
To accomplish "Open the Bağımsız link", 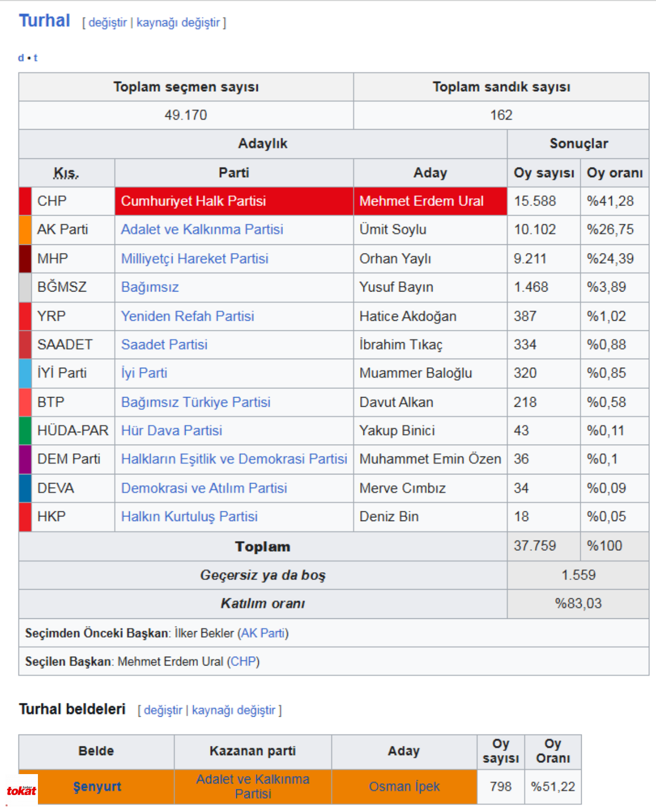I will click(150, 287).
